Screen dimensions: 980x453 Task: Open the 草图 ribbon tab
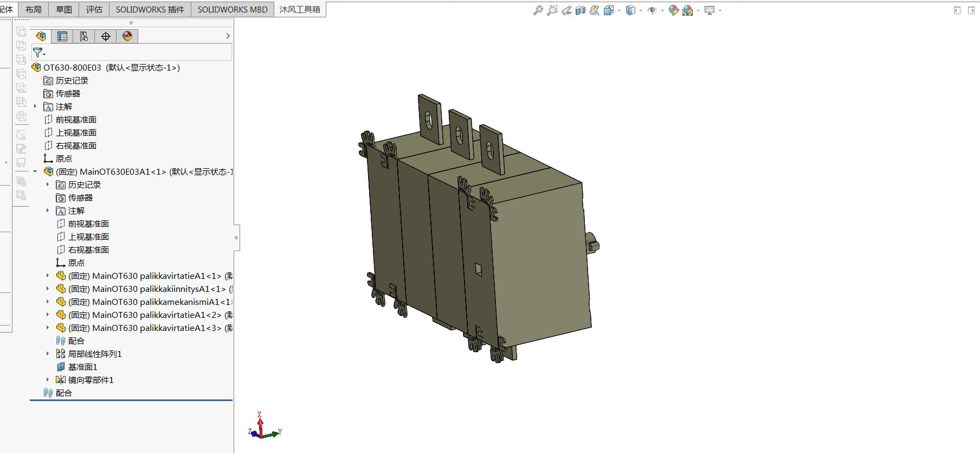(x=64, y=9)
